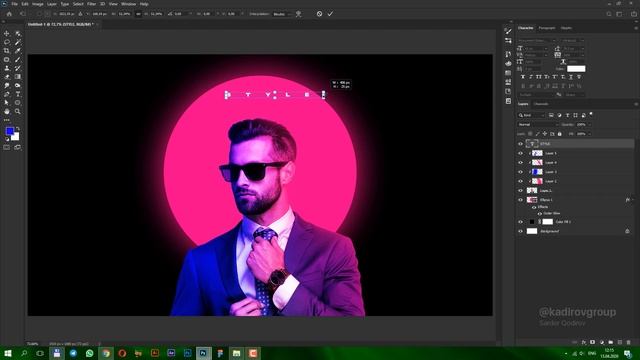Image resolution: width=640 pixels, height=360 pixels.
Task: Open the font style dropdown
Action: coord(572,41)
